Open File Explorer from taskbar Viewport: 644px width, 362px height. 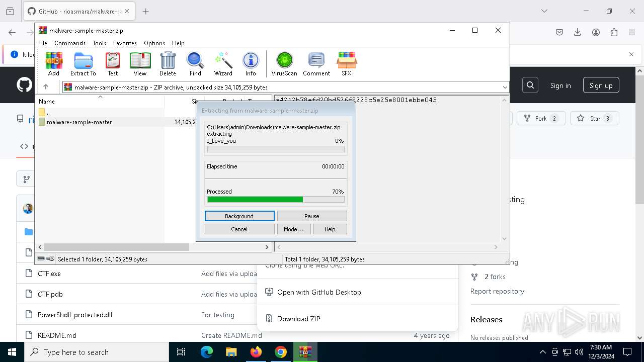231,352
